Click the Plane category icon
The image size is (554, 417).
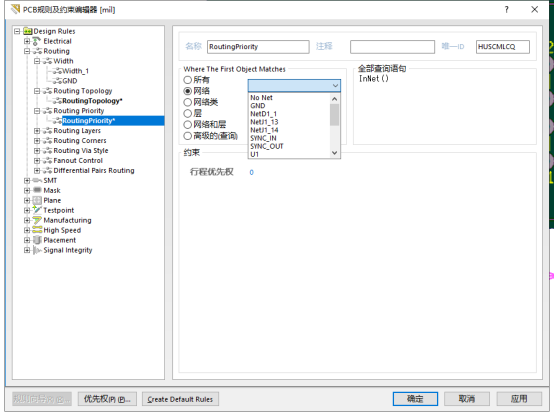37,200
